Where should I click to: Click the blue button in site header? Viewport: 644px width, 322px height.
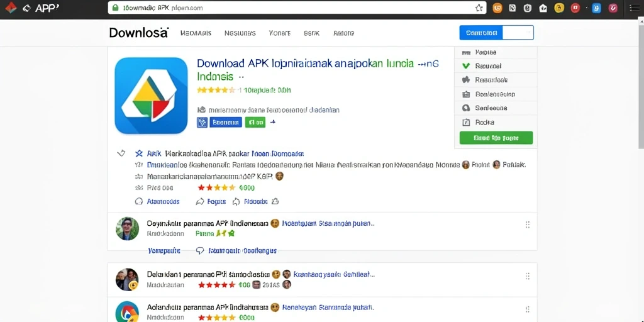[481, 33]
